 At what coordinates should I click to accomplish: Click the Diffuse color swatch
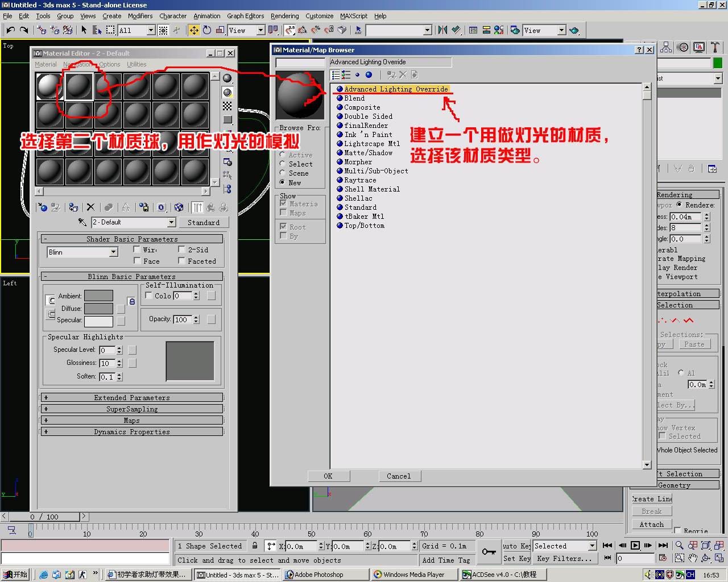(99, 308)
